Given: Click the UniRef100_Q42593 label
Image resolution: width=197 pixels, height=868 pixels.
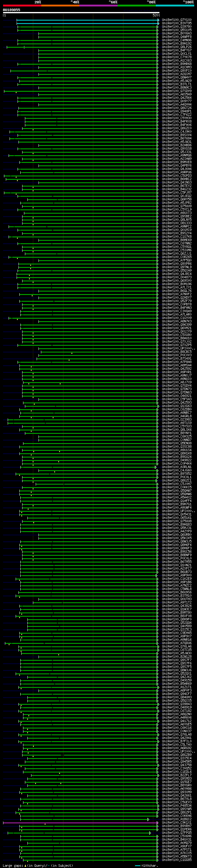Looking at the screenshot, I should [x=177, y=402].
